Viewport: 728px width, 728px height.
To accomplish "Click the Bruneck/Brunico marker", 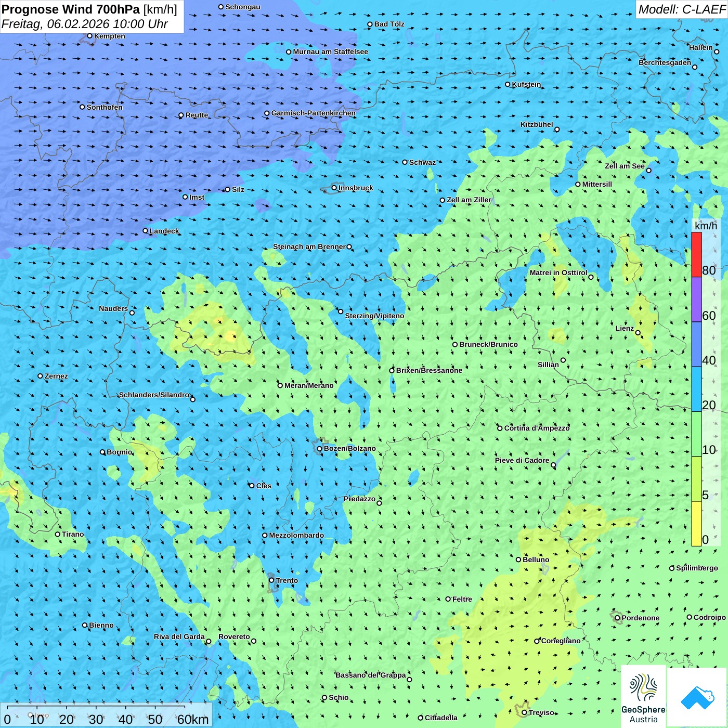I will [455, 344].
